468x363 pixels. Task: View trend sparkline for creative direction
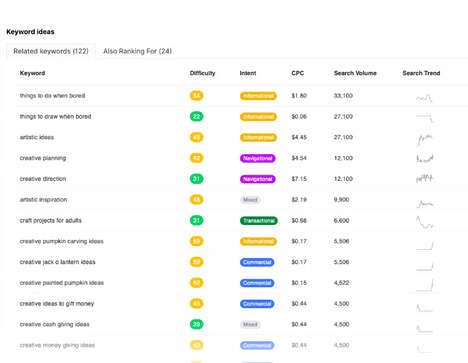tap(424, 178)
